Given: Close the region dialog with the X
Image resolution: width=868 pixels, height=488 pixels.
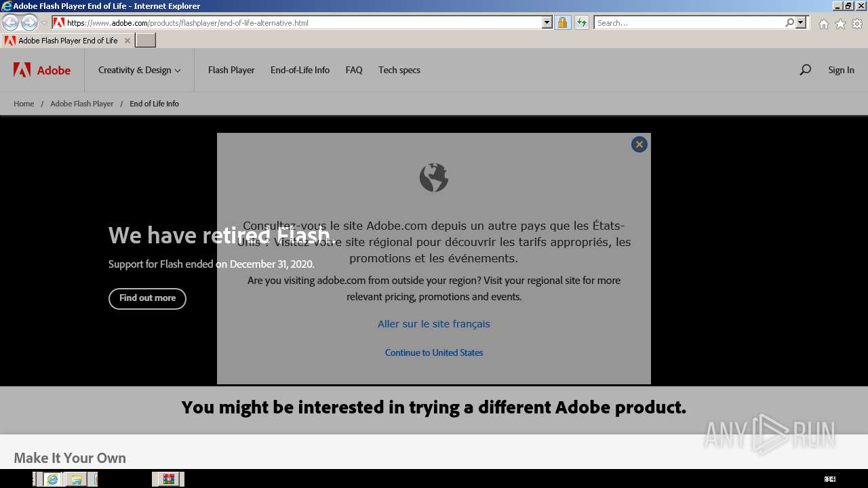Looking at the screenshot, I should click(639, 144).
